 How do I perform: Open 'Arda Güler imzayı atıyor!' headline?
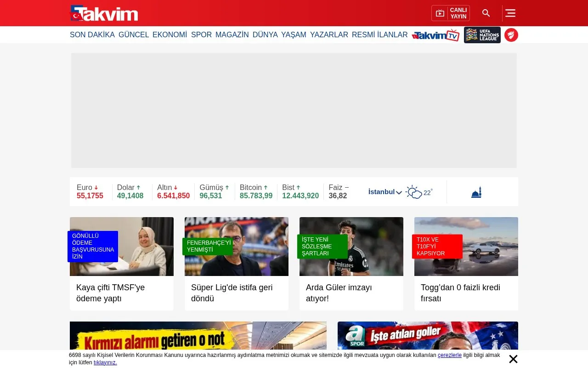[339, 293]
